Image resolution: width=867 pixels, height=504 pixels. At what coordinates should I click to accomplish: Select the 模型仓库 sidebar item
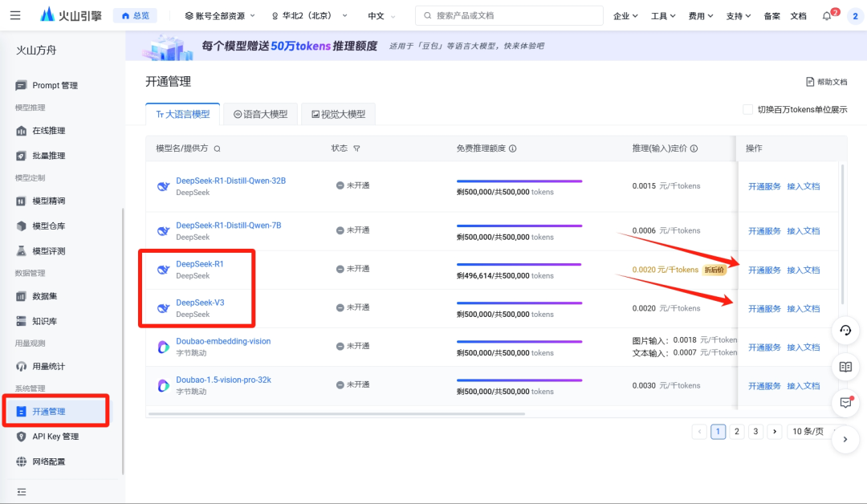55,226
